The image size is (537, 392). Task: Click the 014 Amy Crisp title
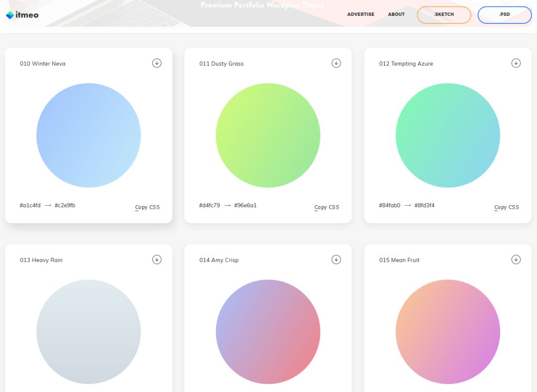[219, 260]
